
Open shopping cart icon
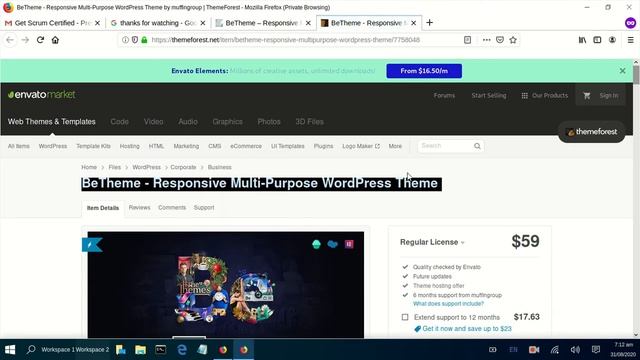[587, 96]
